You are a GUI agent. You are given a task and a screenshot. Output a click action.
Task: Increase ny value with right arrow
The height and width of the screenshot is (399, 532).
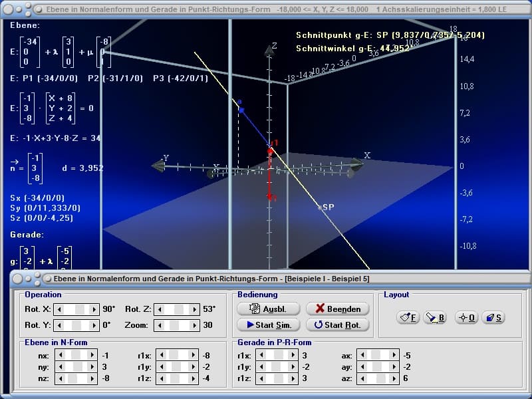(94, 366)
